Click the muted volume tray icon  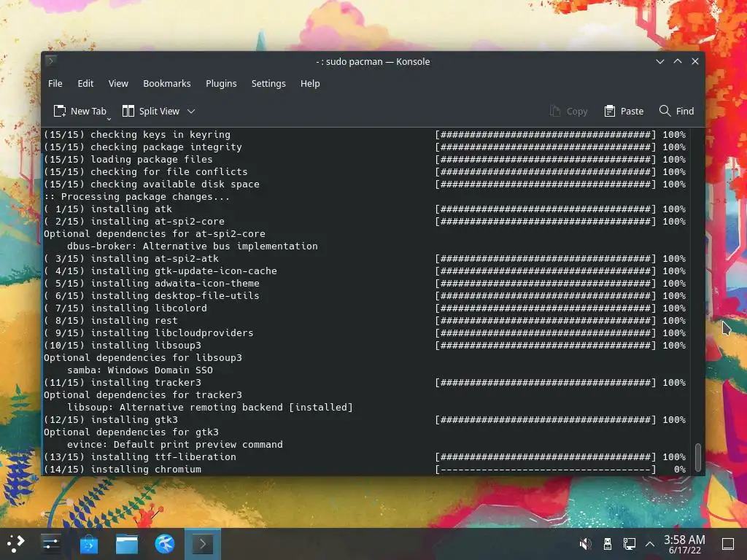click(585, 544)
